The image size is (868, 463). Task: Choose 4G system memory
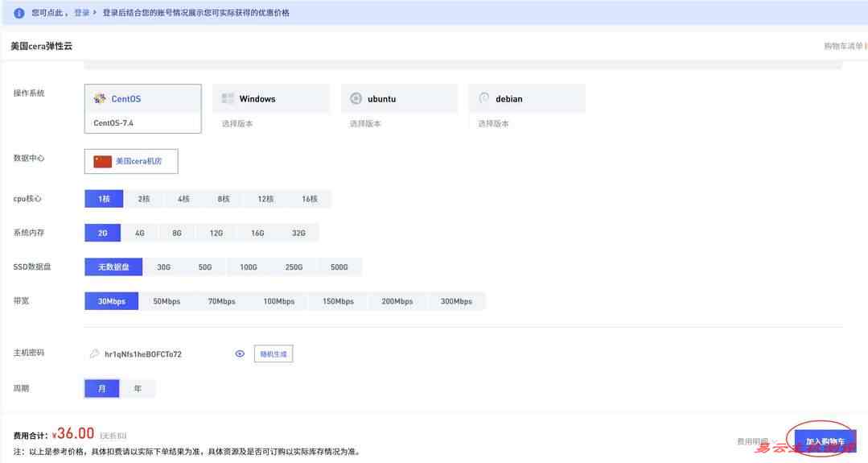[x=139, y=234]
